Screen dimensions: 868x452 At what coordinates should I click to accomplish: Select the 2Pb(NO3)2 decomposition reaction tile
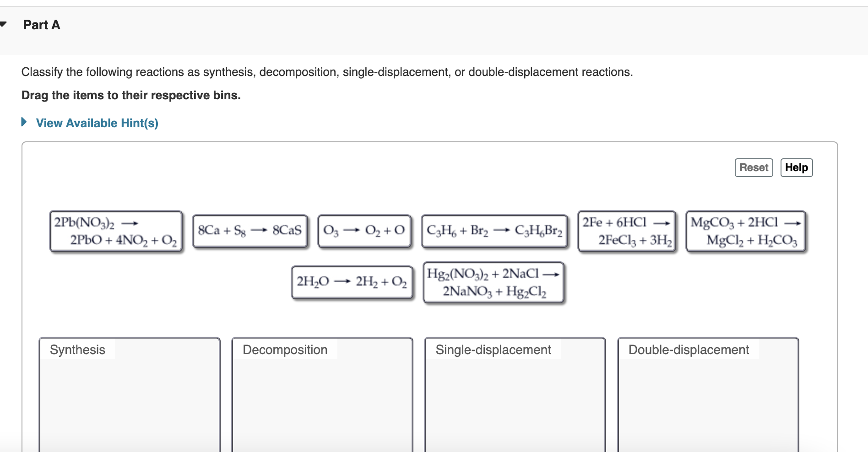click(115, 231)
